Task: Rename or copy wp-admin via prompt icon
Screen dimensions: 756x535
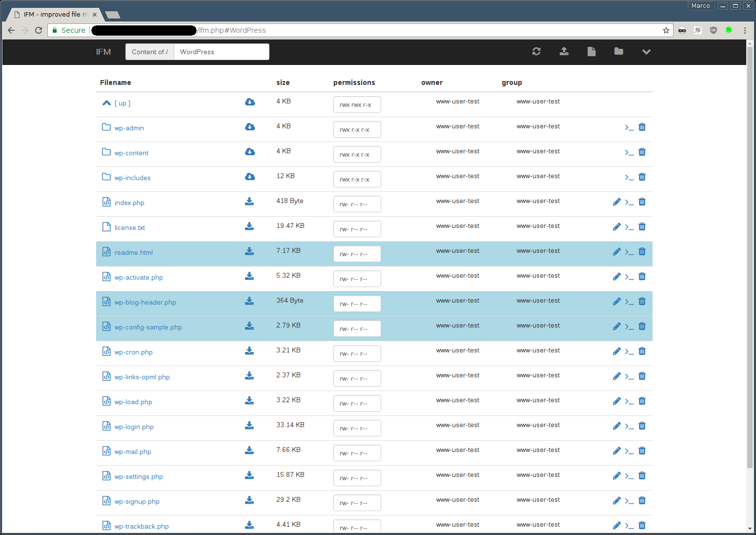Action: tap(630, 128)
